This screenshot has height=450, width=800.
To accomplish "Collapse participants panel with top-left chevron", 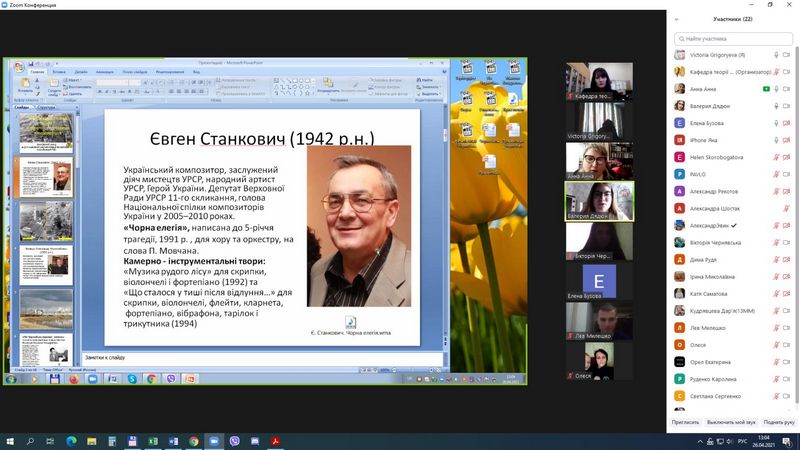I will tap(677, 19).
